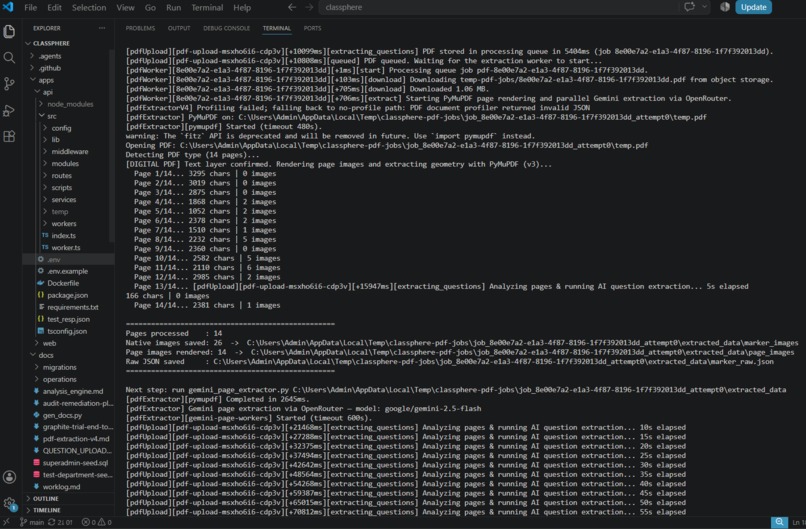This screenshot has height=529, width=806.
Task: Open index.ts file
Action: (x=63, y=235)
